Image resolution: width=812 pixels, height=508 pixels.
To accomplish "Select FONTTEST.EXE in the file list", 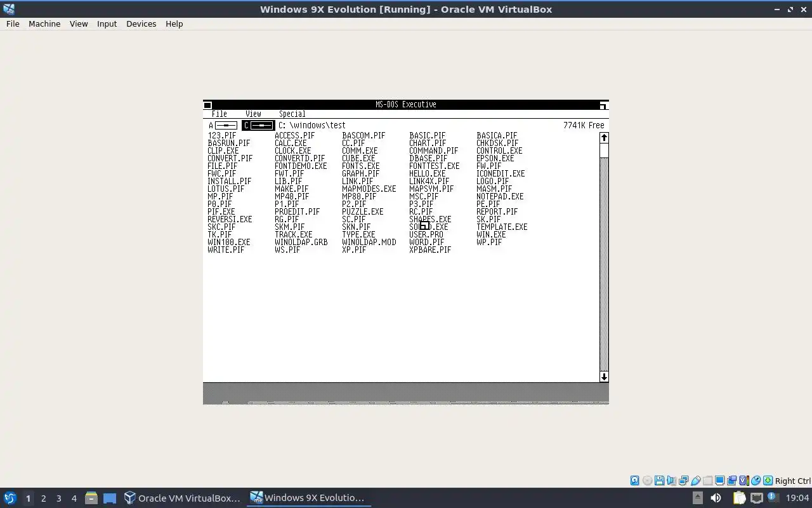I will pyautogui.click(x=434, y=166).
